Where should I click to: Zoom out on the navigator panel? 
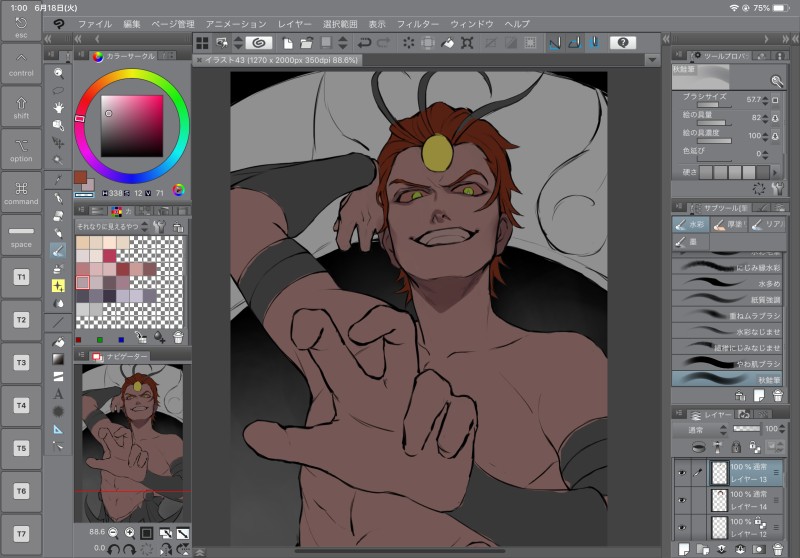tap(113, 533)
